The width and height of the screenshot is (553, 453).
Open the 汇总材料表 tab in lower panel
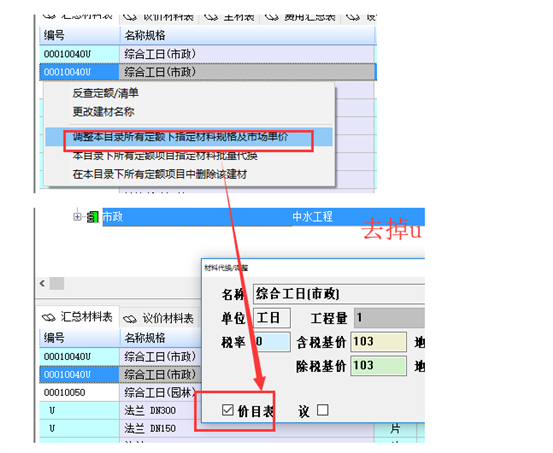tap(78, 317)
